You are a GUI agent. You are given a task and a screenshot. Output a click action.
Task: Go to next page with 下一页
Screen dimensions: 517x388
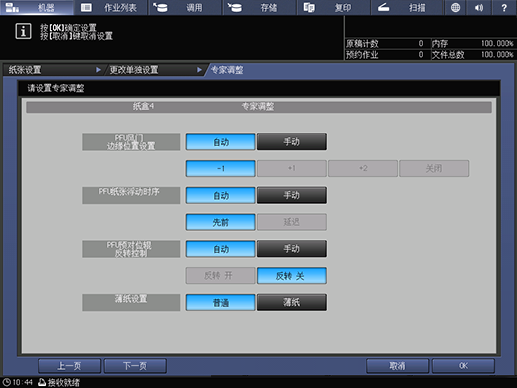coord(135,366)
